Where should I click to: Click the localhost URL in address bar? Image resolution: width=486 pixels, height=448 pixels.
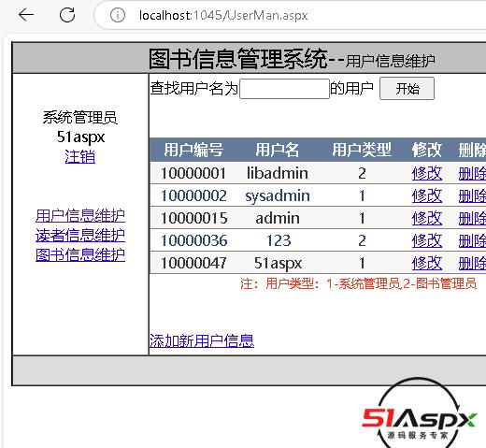click(223, 15)
